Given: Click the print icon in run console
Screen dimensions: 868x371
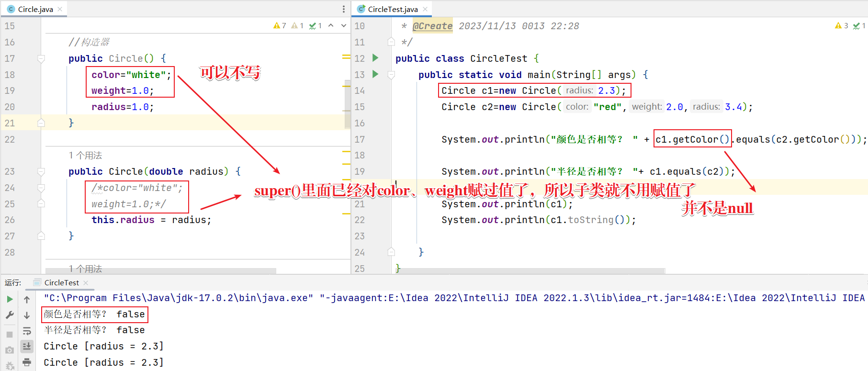Looking at the screenshot, I should [27, 362].
